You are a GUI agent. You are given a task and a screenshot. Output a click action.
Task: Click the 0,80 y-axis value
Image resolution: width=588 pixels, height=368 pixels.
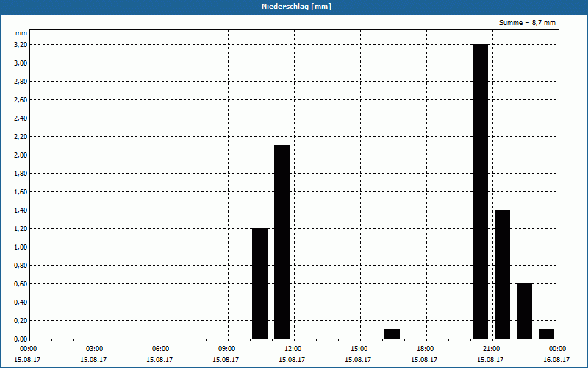(x=21, y=266)
